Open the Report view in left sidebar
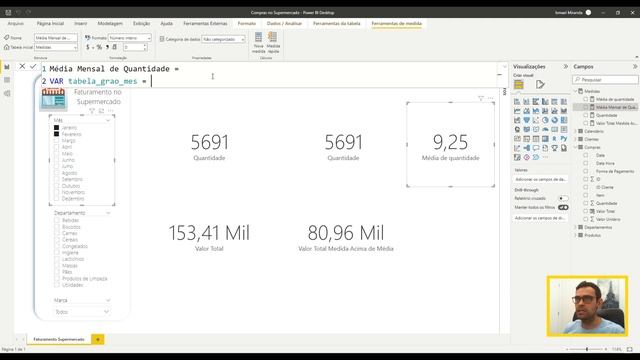The height and width of the screenshot is (360, 640). click(7, 67)
